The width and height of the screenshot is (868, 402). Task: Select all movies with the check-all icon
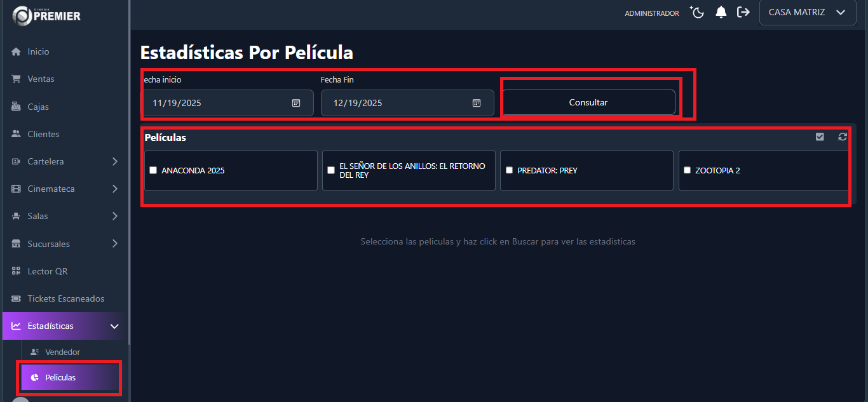820,137
